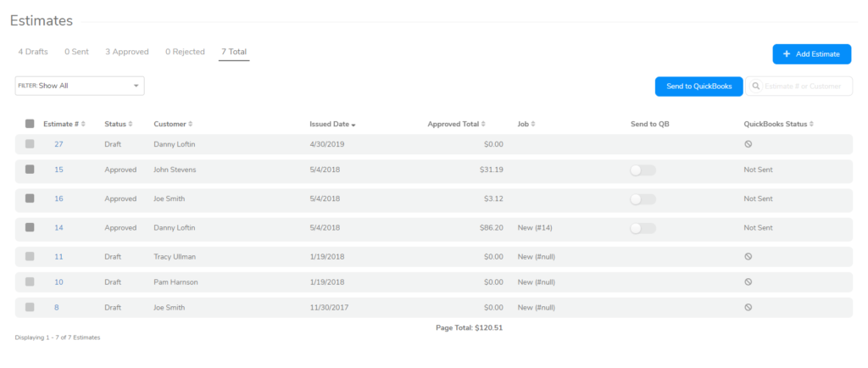Switch to the 4 Drafts tab
868x368 pixels.
pos(33,52)
